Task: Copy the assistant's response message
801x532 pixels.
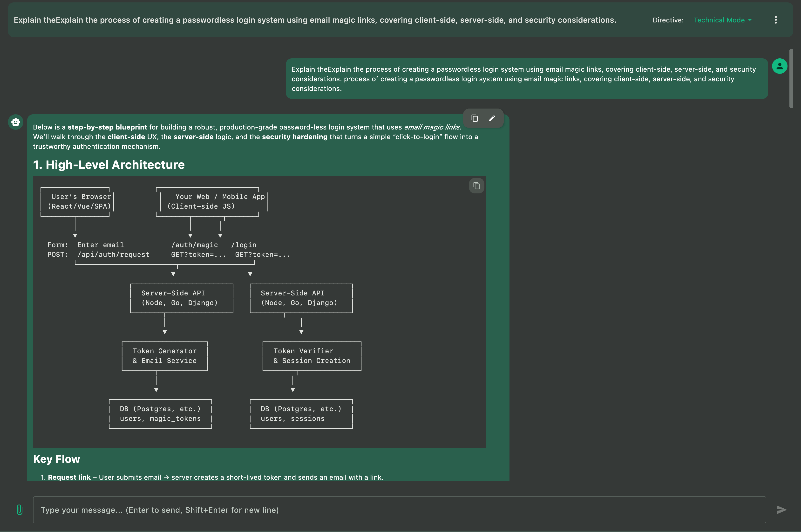Action: tap(474, 118)
